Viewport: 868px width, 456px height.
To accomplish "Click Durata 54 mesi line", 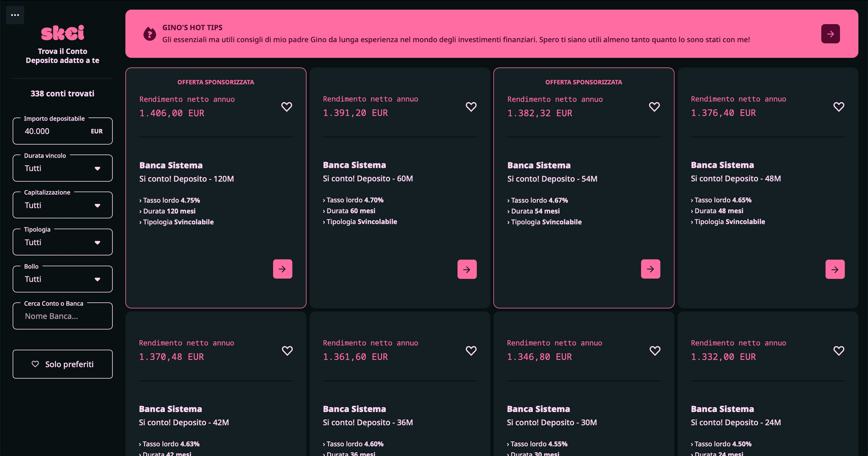I will point(533,211).
